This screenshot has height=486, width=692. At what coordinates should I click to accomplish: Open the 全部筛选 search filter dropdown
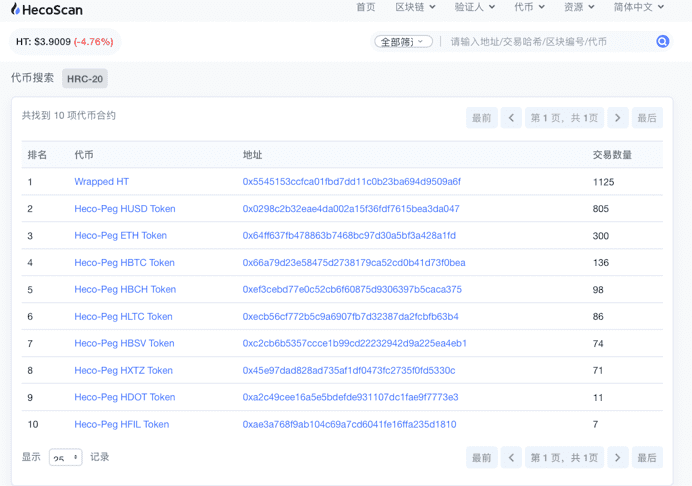[x=403, y=41]
